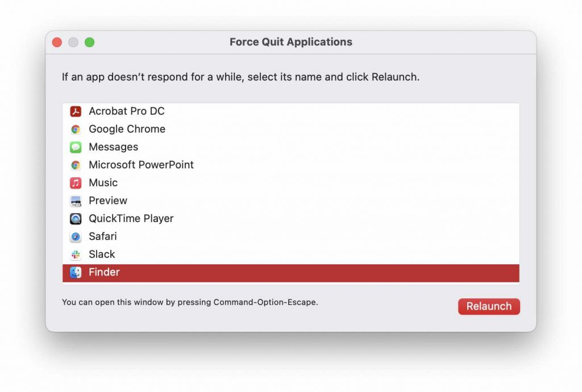Viewport: 582px width, 392px height.
Task: Click the Acrobat Pro DC icon
Action: 76,111
